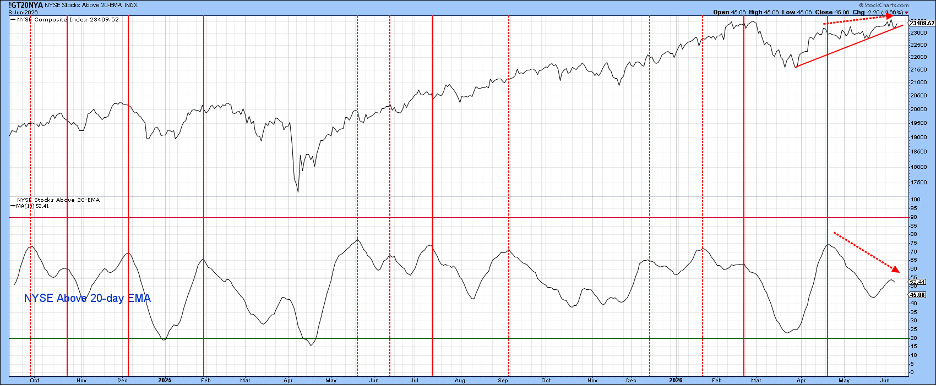Click the Jul label on the time axis
The height and width of the screenshot is (386, 936).
(x=415, y=379)
